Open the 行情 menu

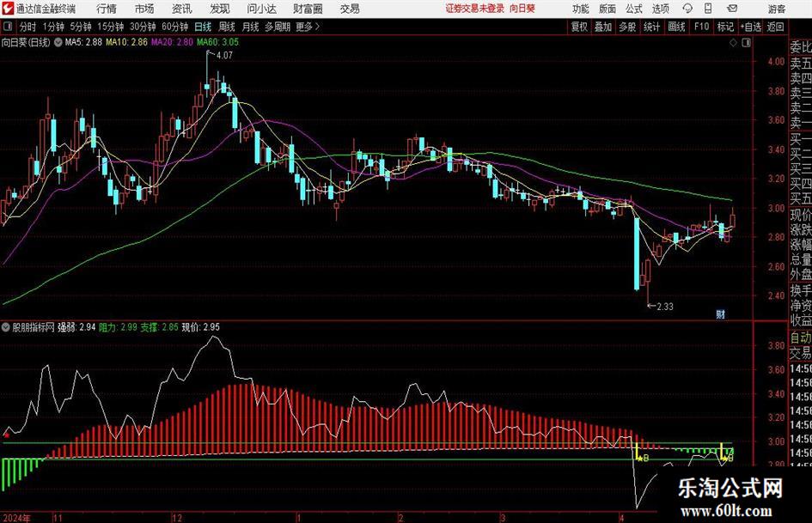click(107, 9)
